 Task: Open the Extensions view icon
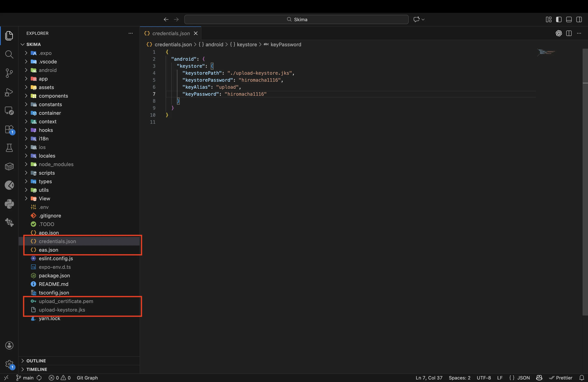pyautogui.click(x=9, y=130)
